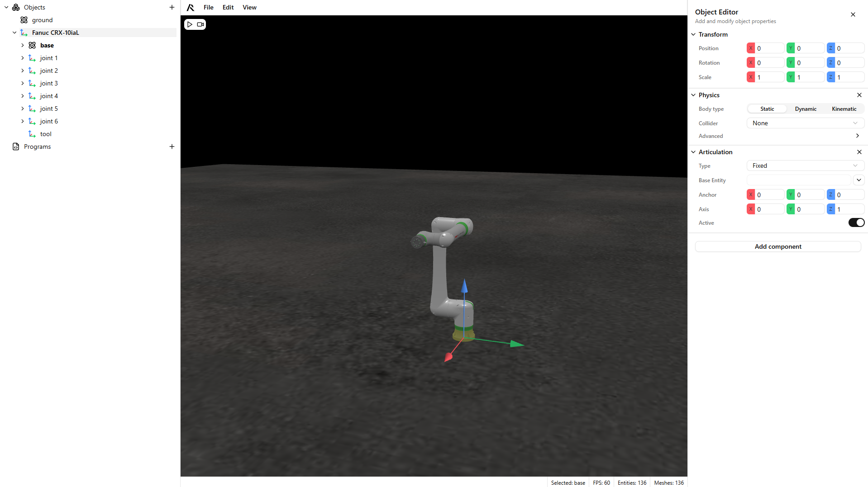
Task: Open the articulation Type dropdown
Action: pos(805,165)
